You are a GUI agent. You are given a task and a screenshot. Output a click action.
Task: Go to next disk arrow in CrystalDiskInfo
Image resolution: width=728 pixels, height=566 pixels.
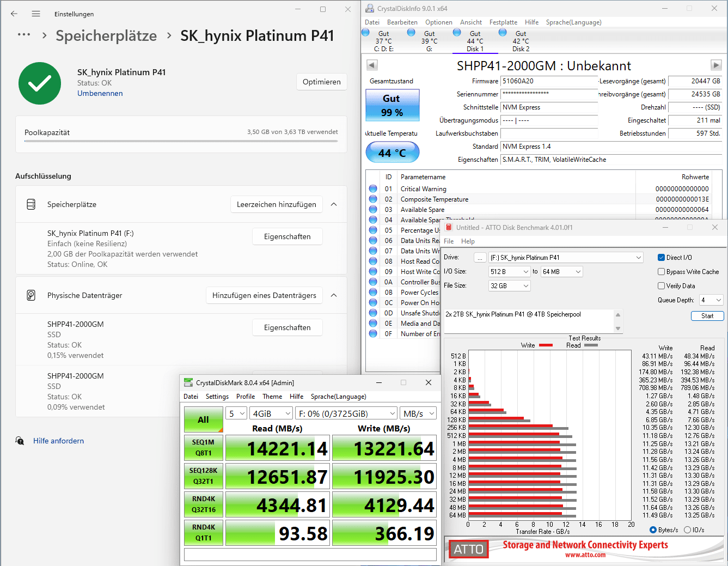[716, 65]
